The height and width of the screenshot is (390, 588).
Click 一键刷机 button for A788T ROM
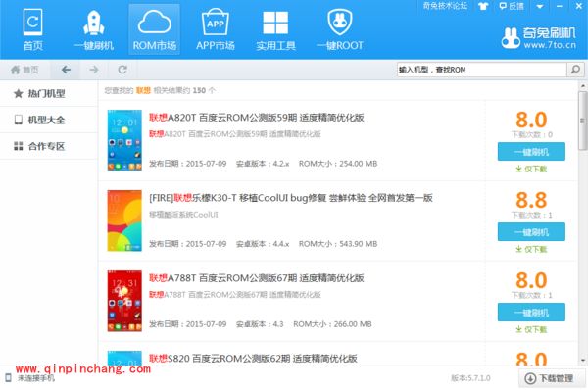531,312
